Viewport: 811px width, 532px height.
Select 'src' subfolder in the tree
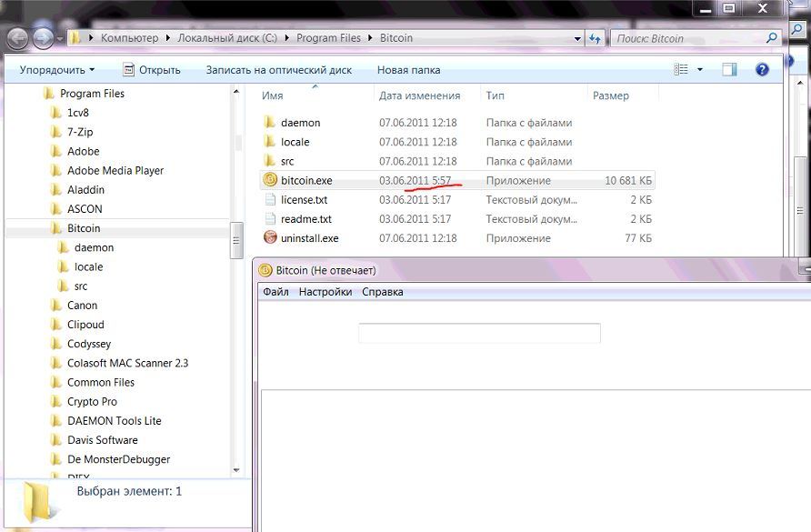point(80,286)
